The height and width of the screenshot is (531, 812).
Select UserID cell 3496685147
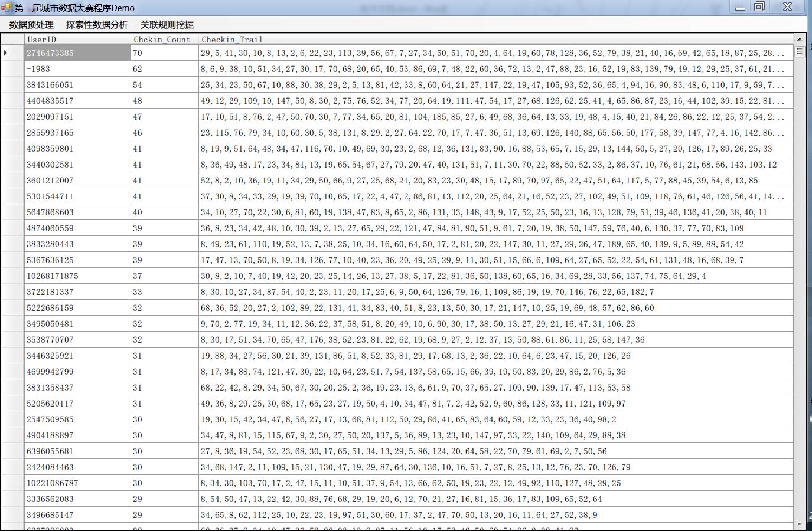pos(77,515)
